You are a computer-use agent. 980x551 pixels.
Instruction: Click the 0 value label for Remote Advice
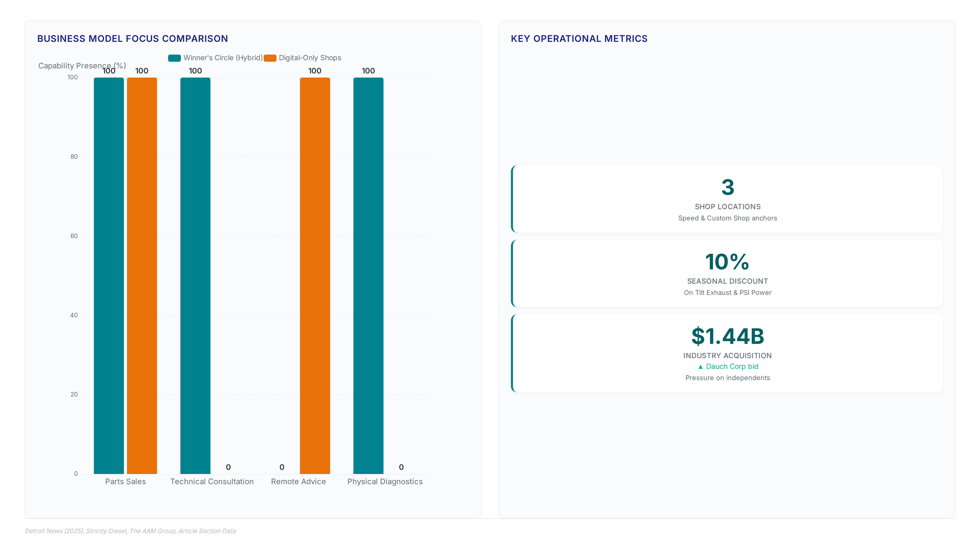(x=282, y=467)
